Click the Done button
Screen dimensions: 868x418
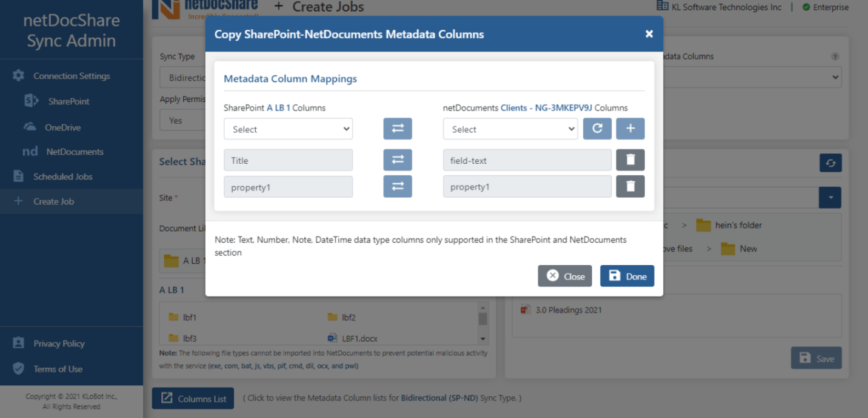tap(627, 276)
